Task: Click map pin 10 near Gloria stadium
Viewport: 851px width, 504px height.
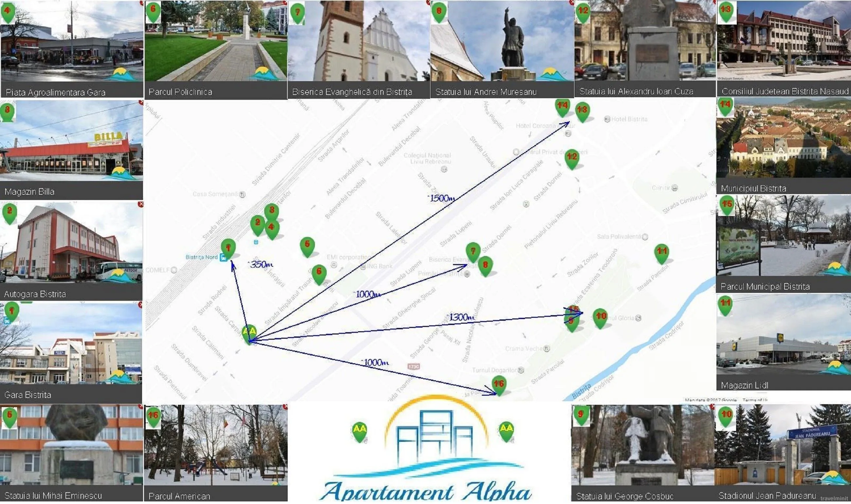Action: tap(600, 317)
